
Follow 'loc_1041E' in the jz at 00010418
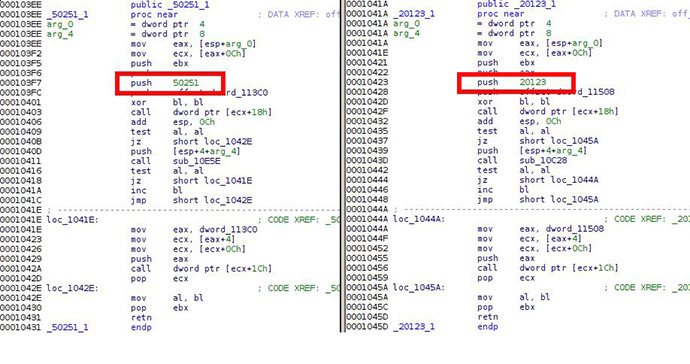[228, 180]
